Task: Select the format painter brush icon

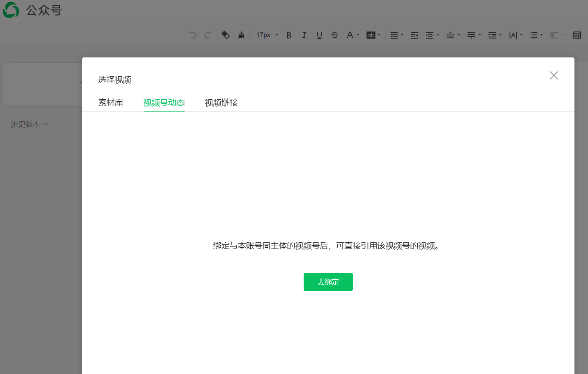Action: 241,35
